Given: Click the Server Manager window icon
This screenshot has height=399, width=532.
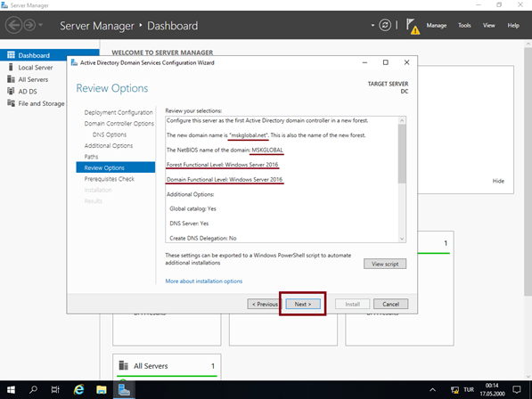Looking at the screenshot, I should click(4, 5).
